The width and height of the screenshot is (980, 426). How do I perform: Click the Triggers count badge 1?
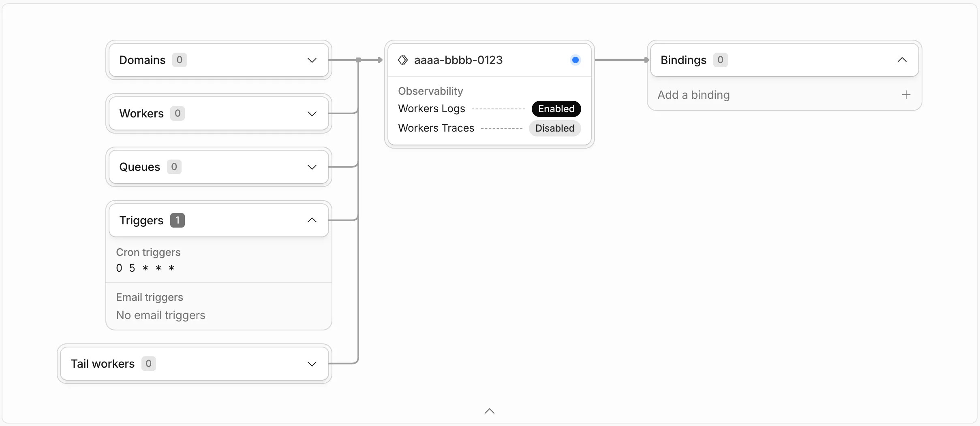click(x=177, y=220)
